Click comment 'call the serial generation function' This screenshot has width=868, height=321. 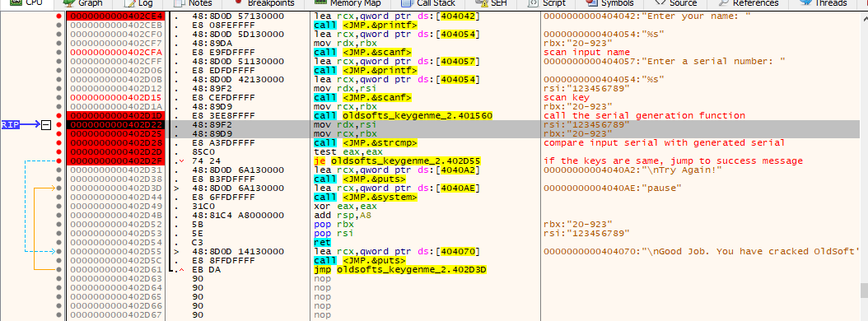(x=644, y=116)
